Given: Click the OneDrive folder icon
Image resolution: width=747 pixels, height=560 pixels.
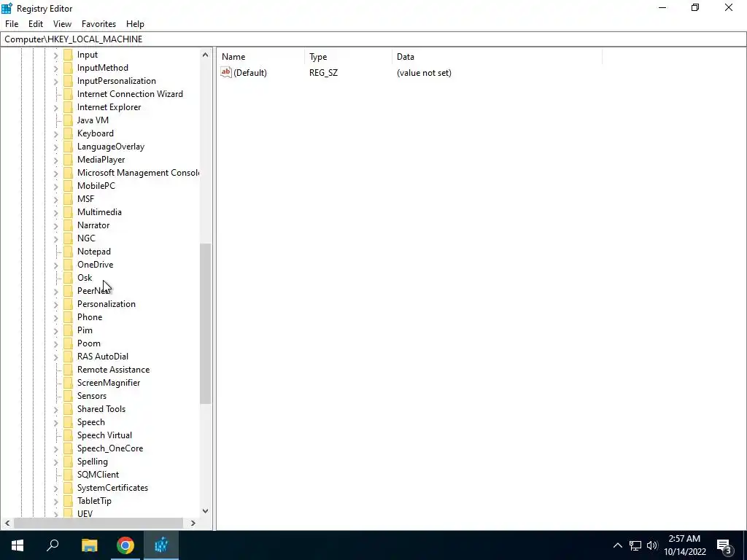Looking at the screenshot, I should pyautogui.click(x=68, y=265).
